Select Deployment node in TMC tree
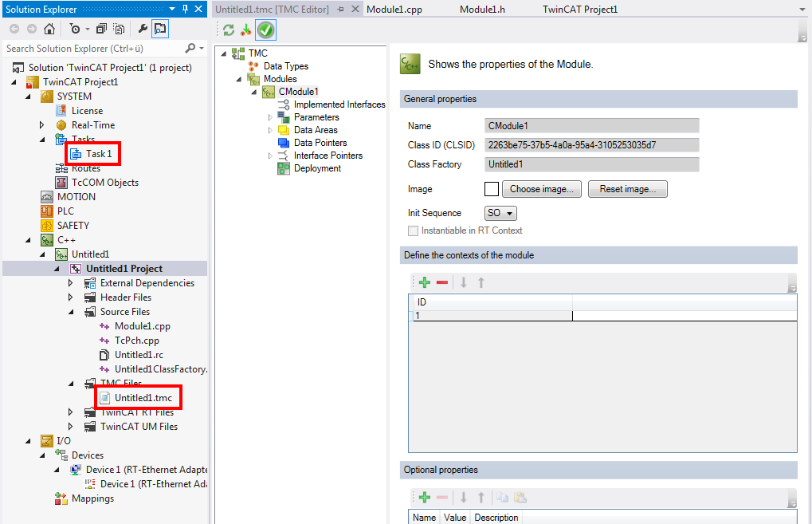The image size is (812, 524). coord(317,168)
